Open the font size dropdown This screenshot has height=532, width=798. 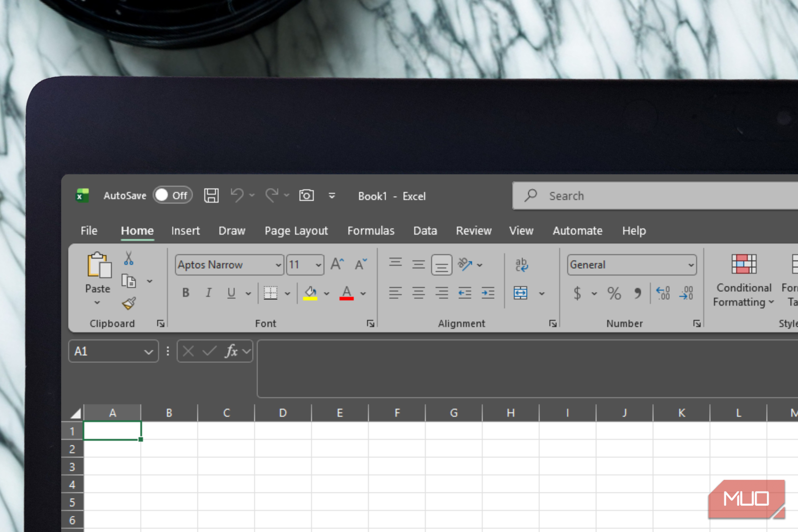(318, 265)
